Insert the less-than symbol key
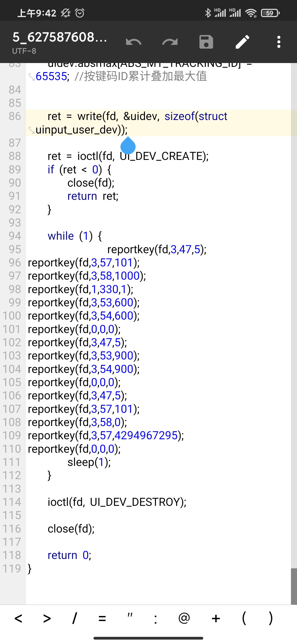 18,619
